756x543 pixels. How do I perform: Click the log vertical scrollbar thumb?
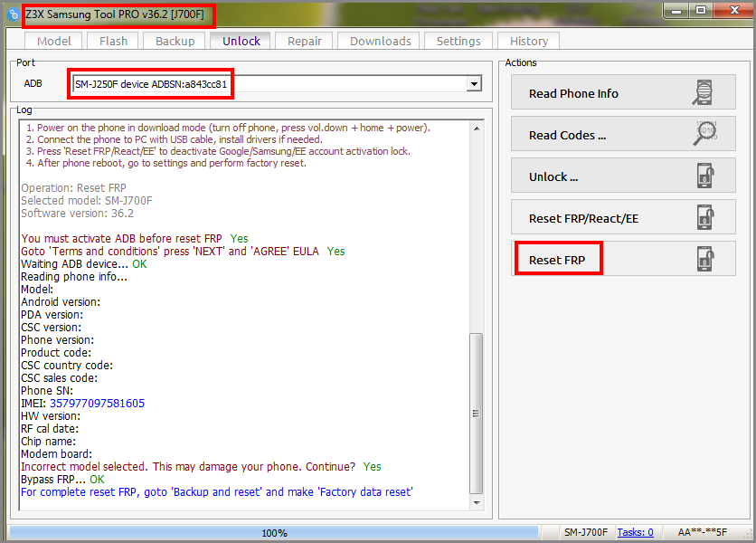pos(477,414)
